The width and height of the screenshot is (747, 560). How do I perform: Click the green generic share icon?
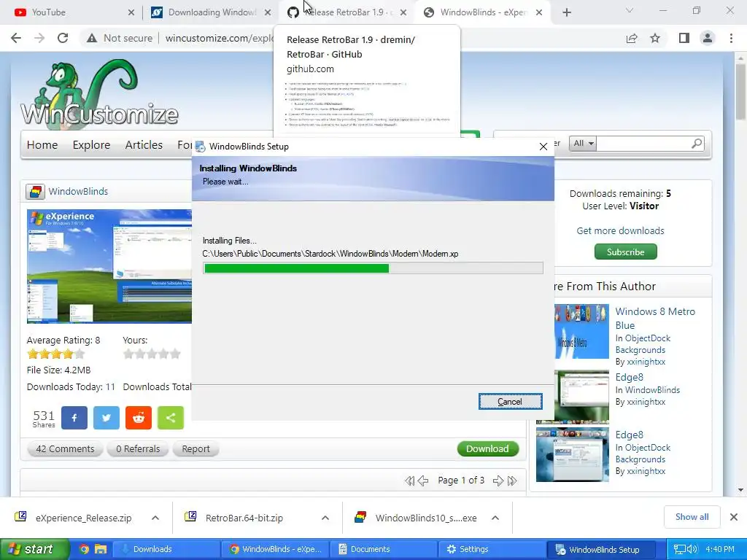click(x=171, y=418)
